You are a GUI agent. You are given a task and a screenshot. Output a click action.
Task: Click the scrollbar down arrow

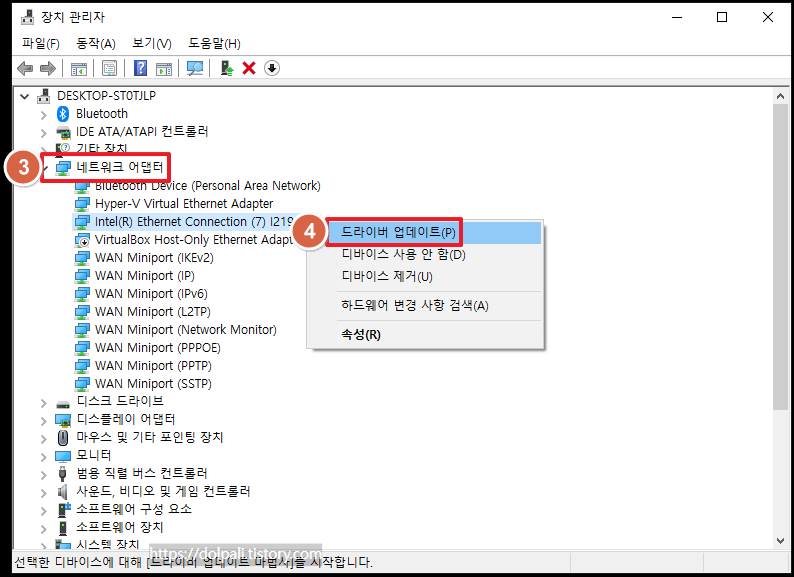(780, 541)
